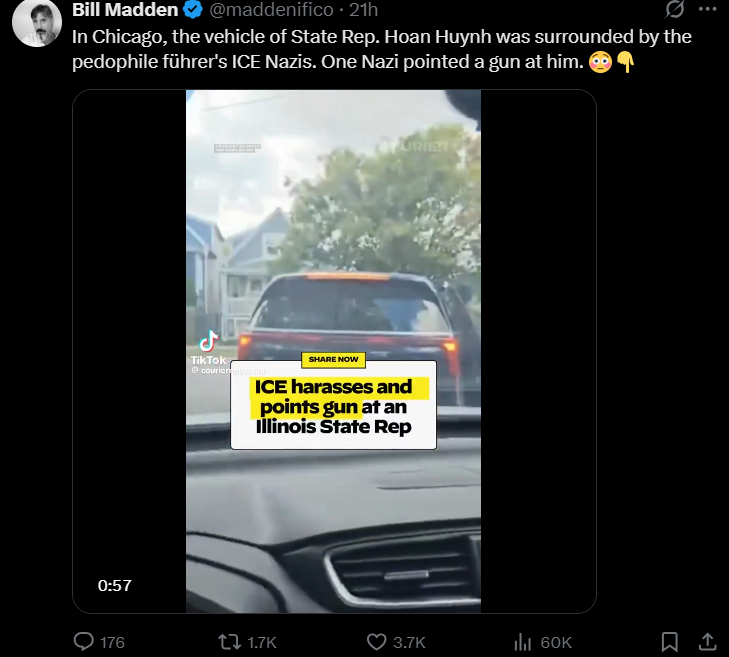Click the ICE harasses headline caption

tap(333, 406)
